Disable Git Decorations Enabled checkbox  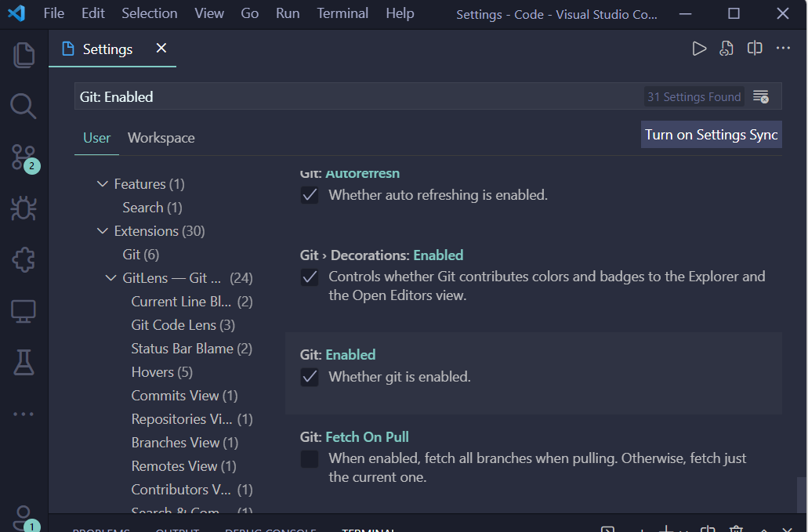(310, 277)
